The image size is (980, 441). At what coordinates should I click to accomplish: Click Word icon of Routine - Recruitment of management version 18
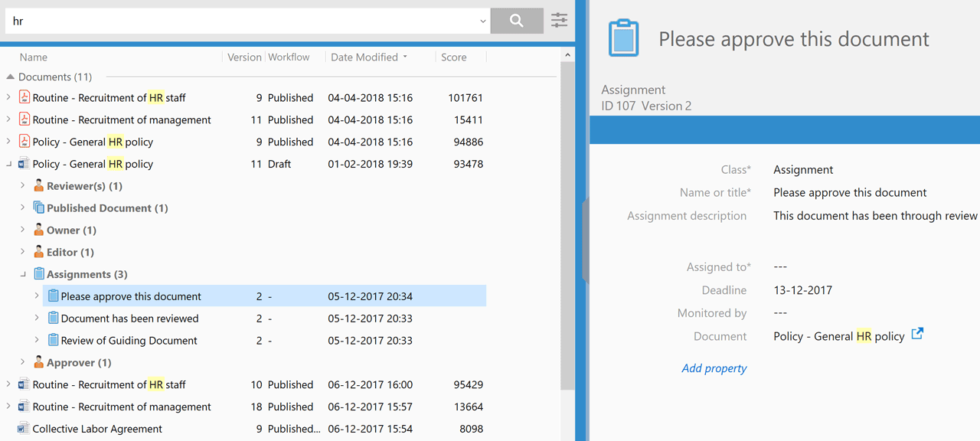(24, 407)
